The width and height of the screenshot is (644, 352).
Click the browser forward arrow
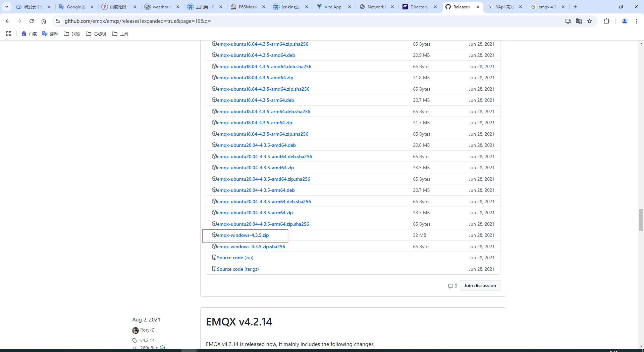click(19, 21)
